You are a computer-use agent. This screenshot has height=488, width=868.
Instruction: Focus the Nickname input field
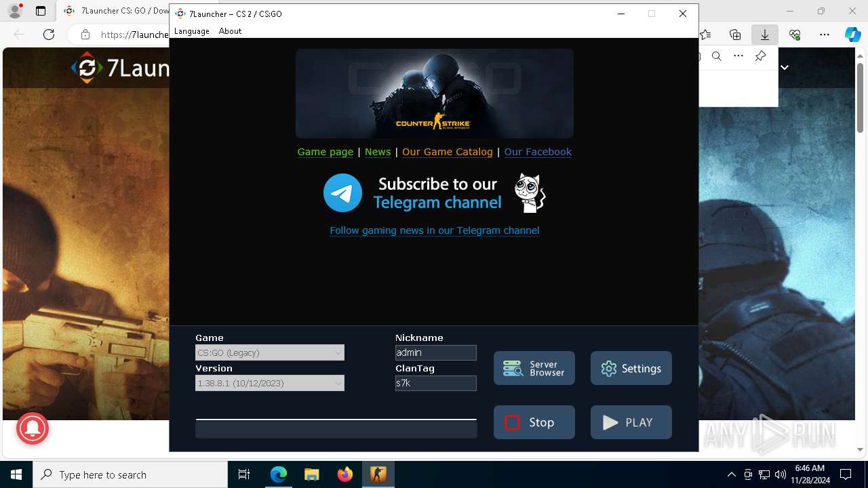coord(436,352)
